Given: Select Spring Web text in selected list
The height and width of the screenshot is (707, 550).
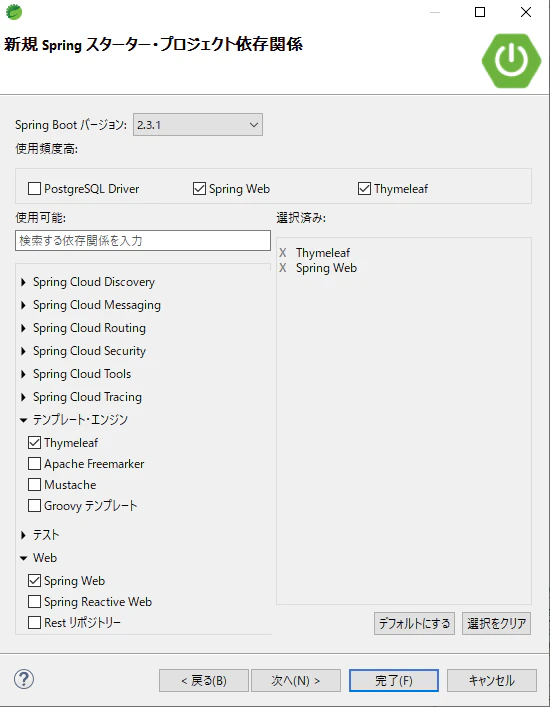Looking at the screenshot, I should [x=326, y=268].
